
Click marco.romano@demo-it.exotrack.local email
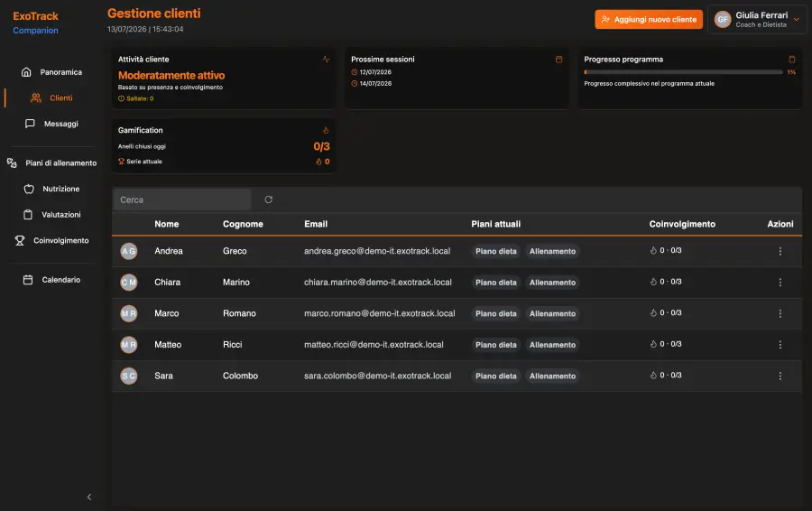(380, 313)
